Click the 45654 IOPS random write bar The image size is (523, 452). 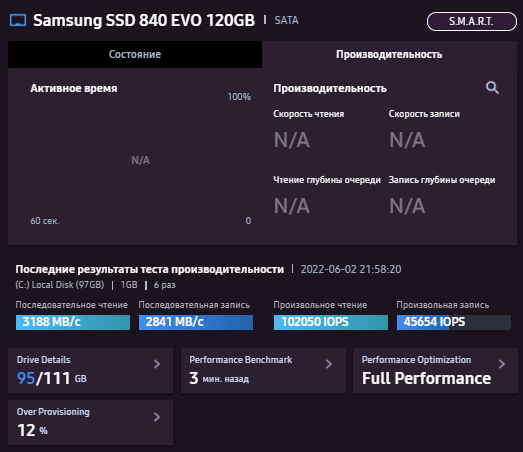click(x=454, y=322)
